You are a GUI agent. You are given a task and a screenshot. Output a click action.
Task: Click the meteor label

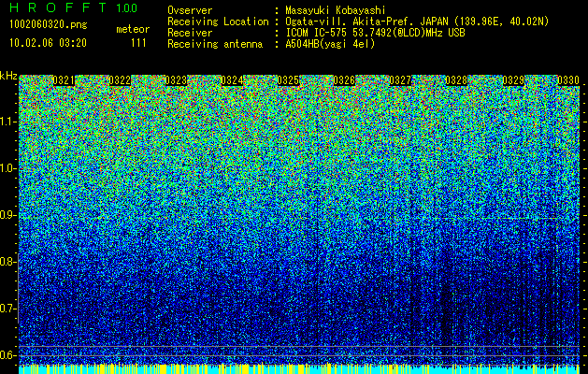pyautogui.click(x=133, y=29)
